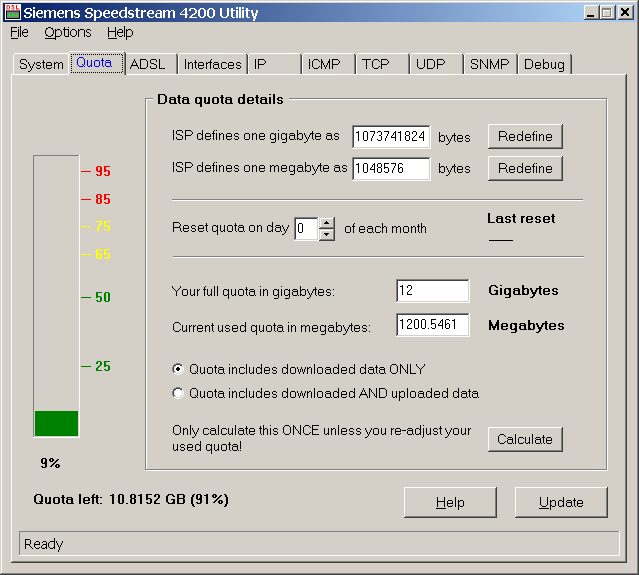Click the Update button
Image resolution: width=639 pixels, height=575 pixels.
pos(561,502)
